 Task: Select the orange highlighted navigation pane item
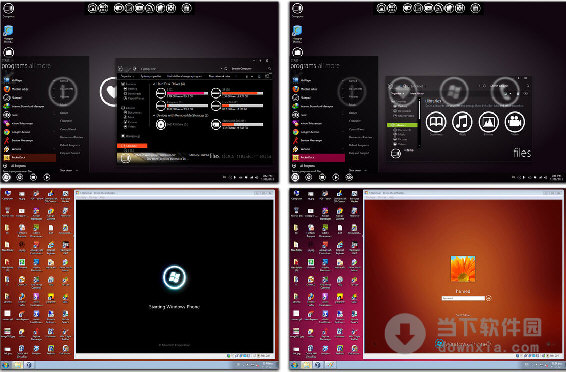[132, 146]
